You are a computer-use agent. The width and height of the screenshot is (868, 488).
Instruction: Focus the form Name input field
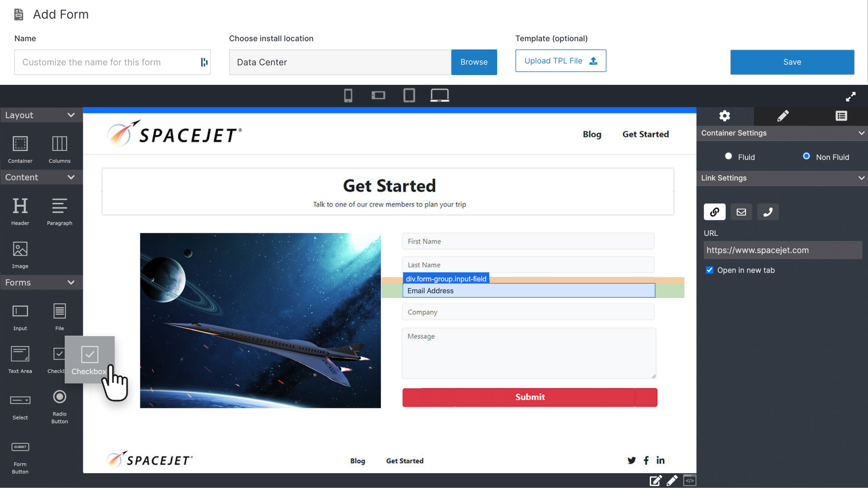(113, 62)
